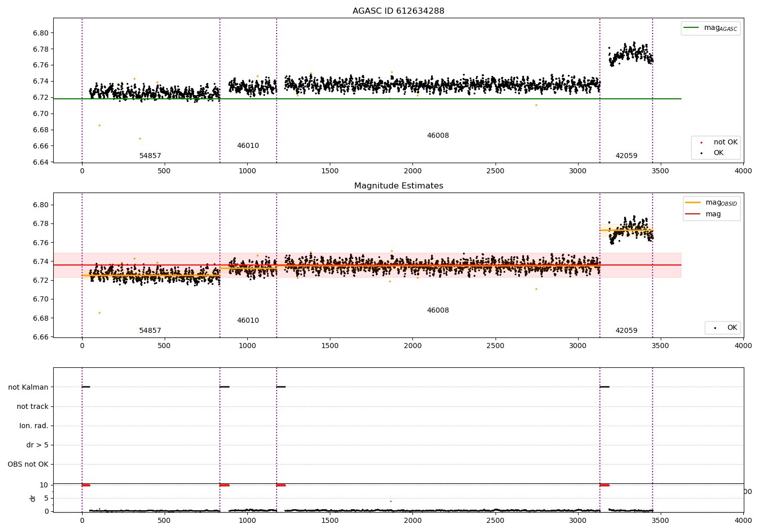
Task: Click the 'not Kalman' axis label
Action: (x=28, y=387)
